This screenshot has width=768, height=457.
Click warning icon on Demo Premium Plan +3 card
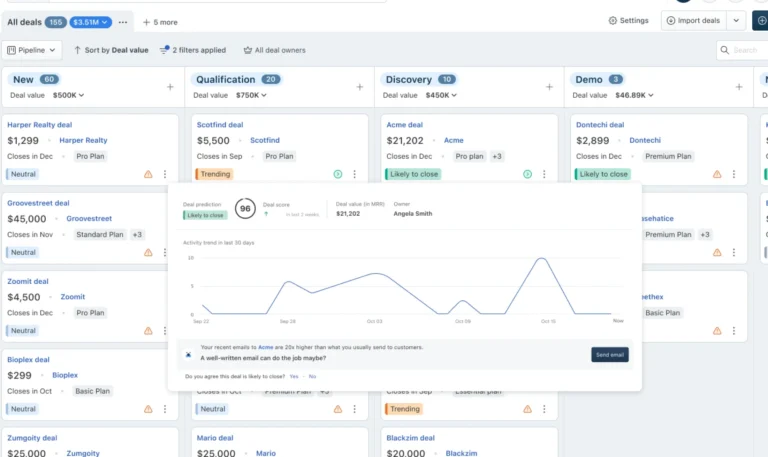(x=717, y=252)
